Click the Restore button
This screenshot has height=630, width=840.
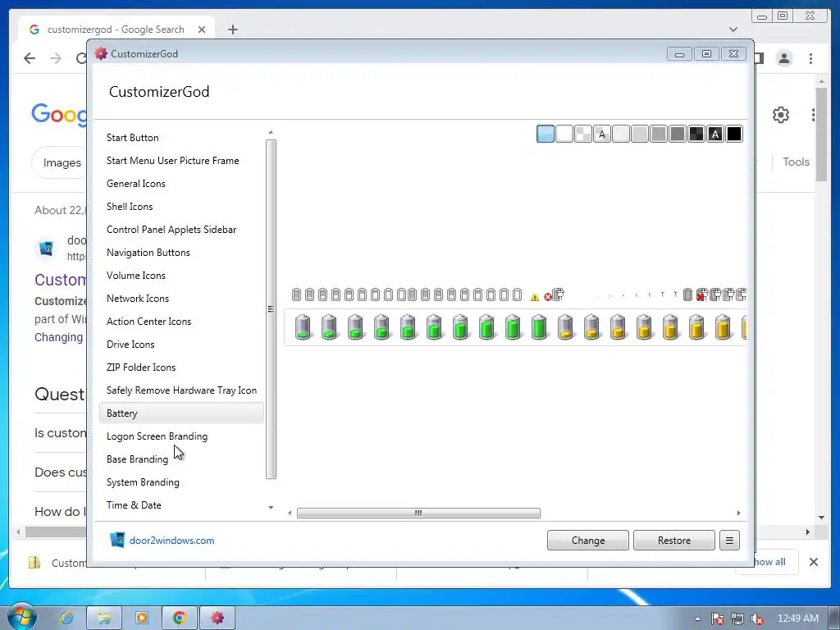(x=674, y=540)
